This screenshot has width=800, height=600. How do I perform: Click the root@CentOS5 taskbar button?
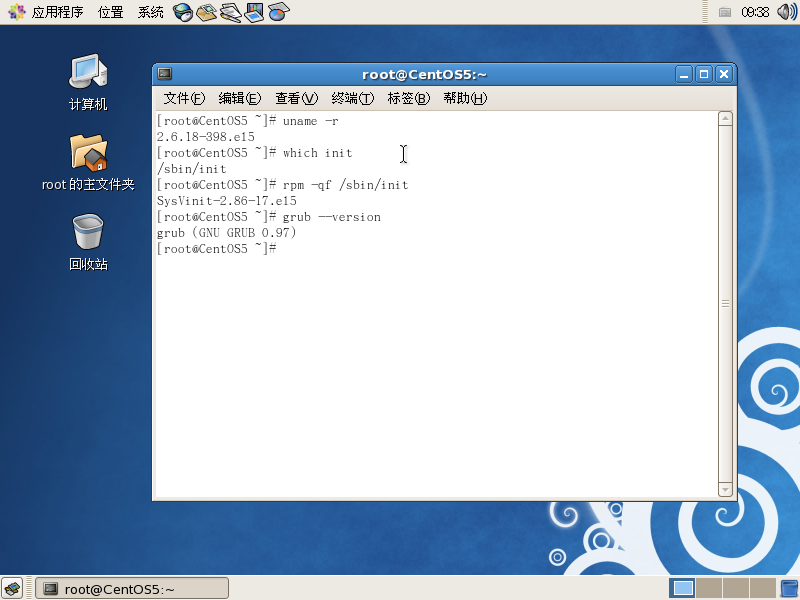pos(132,588)
